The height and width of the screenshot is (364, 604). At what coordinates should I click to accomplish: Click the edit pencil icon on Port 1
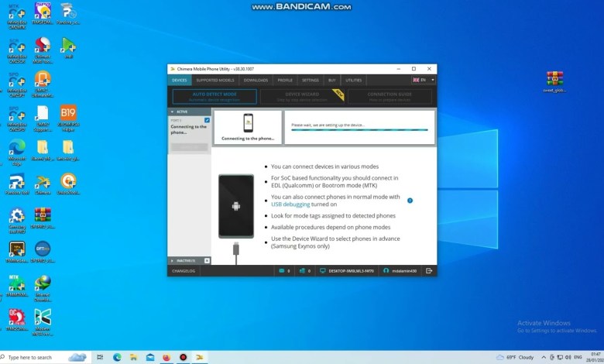pos(207,120)
